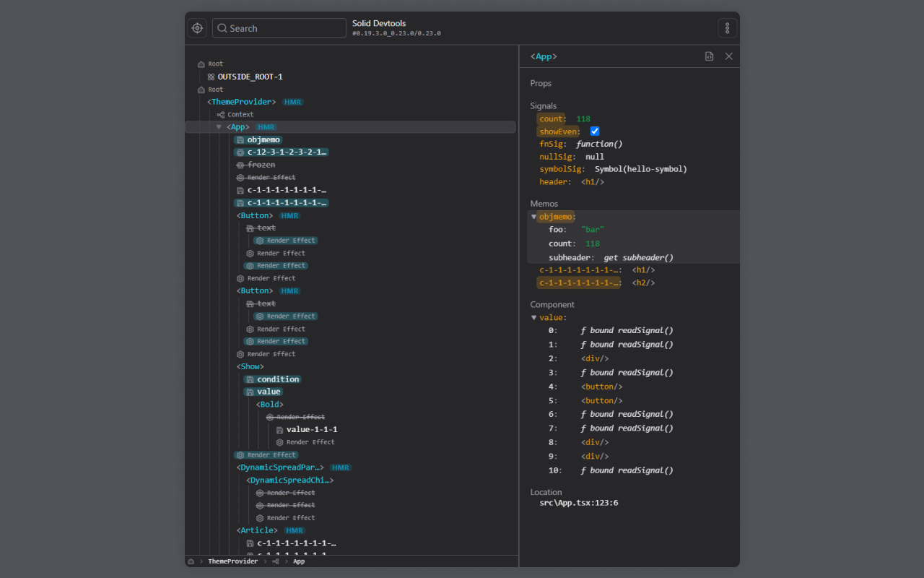Image resolution: width=924 pixels, height=578 pixels.
Task: Click the Context icon under ThemeProvider
Action: tap(222, 113)
